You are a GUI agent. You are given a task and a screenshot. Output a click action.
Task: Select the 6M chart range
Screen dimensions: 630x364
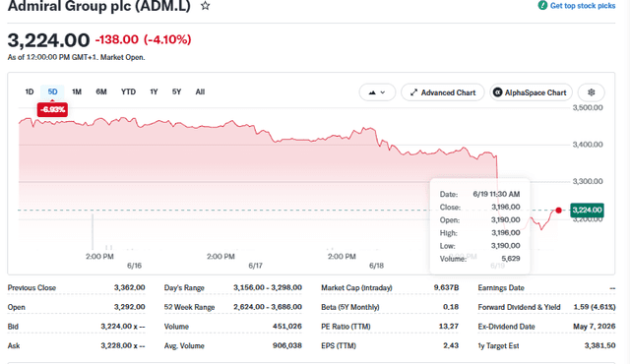101,91
